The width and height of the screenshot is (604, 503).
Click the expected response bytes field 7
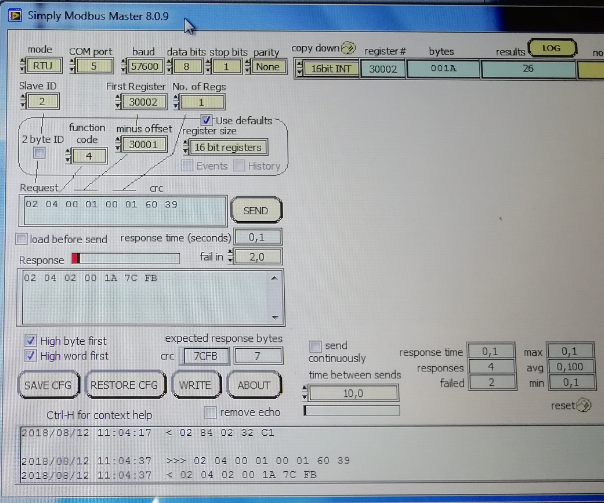[258, 356]
